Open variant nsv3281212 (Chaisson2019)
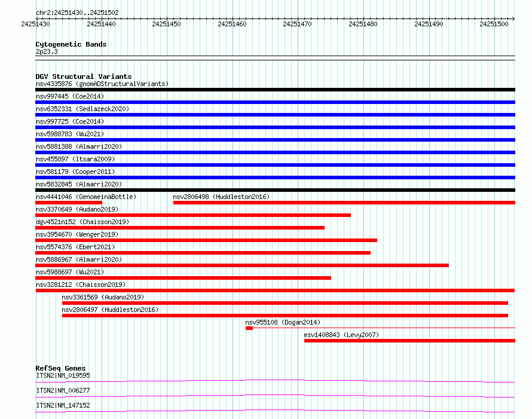The width and height of the screenshot is (532, 419). [81, 285]
